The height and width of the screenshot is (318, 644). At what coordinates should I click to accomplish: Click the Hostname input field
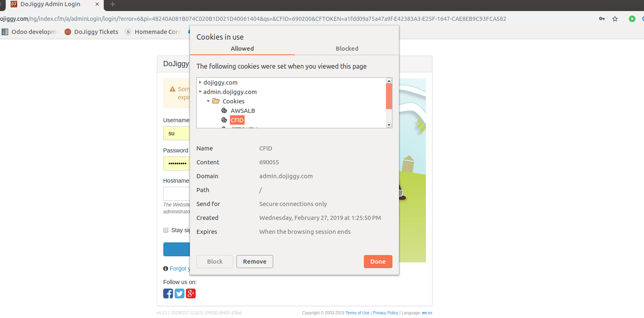(176, 194)
